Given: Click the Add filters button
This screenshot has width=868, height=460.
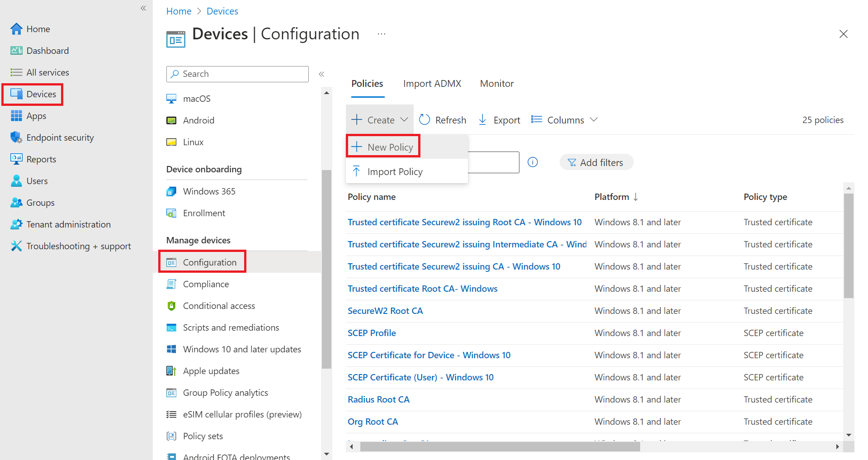Looking at the screenshot, I should tap(596, 162).
